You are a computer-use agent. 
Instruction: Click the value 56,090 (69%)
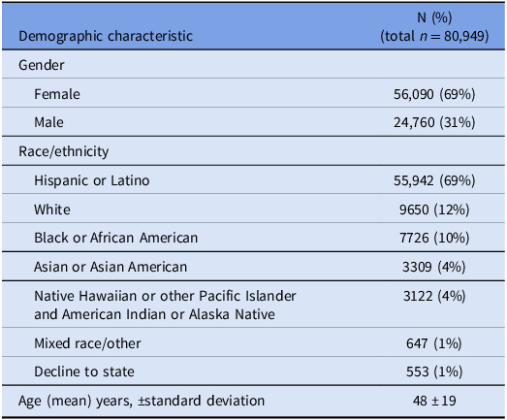434,94
